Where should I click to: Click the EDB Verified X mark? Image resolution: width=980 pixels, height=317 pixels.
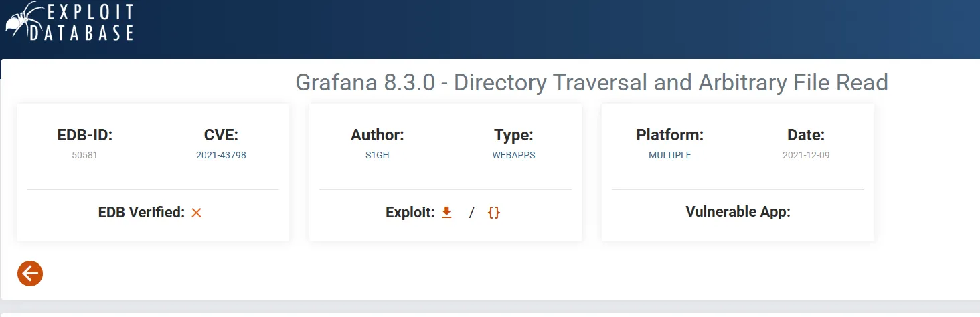pos(196,213)
